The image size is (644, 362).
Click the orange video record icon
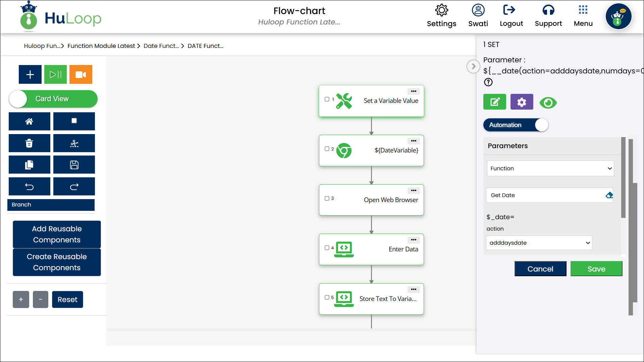[80, 74]
